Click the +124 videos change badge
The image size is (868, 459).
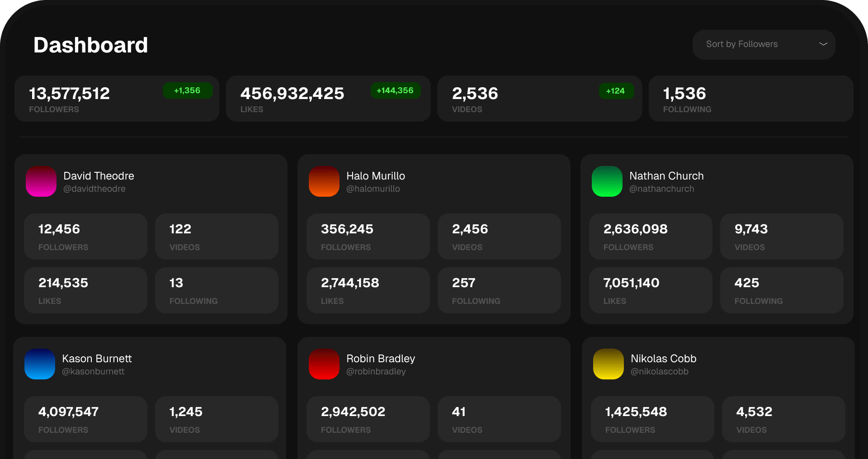click(616, 91)
